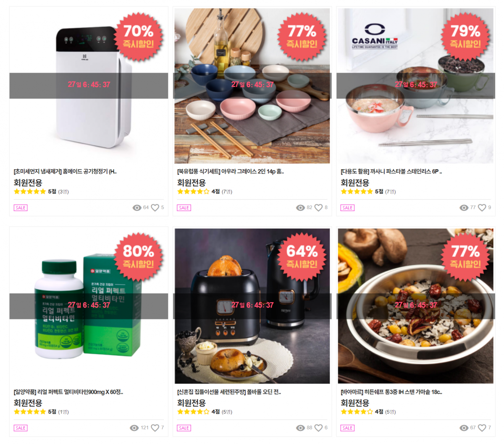Click the heart icon on the air purifier card
The image size is (504, 444).
[x=155, y=208]
